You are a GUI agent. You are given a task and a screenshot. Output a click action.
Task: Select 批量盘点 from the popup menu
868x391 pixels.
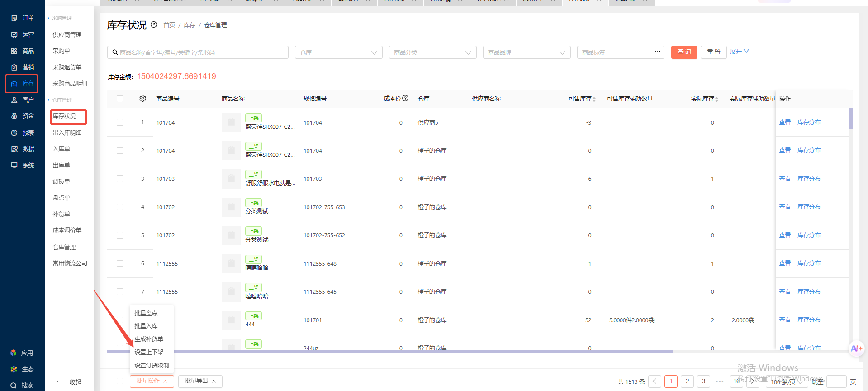[x=146, y=313]
